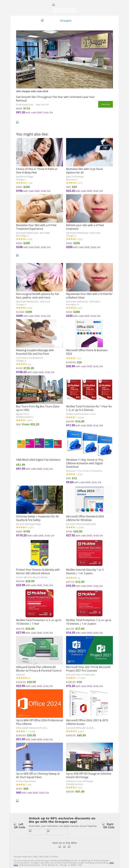Click the McAfee Internet Security product image
The width and height of the screenshot is (129, 868).
(x=89, y=553)
